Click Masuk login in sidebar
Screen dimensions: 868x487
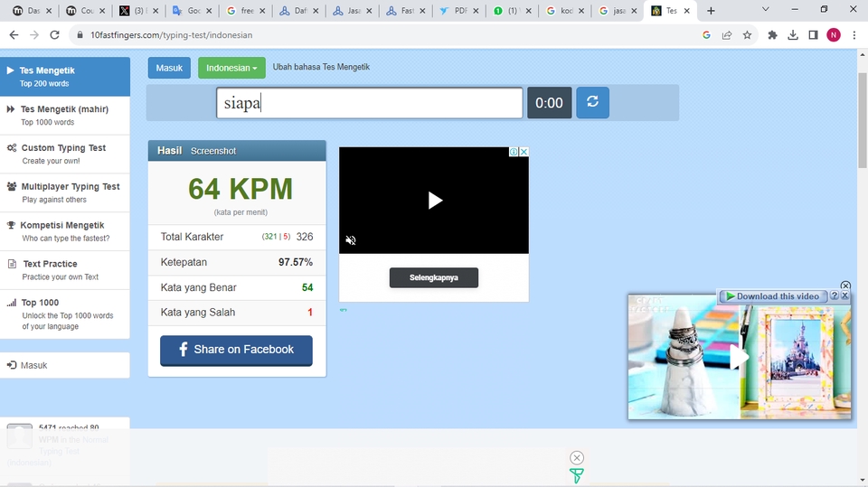coord(65,365)
